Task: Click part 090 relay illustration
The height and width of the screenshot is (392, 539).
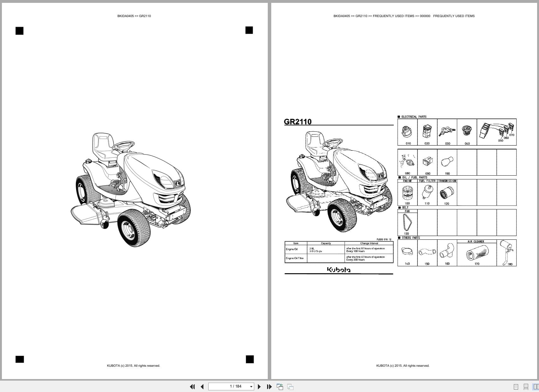Action: [x=427, y=162]
